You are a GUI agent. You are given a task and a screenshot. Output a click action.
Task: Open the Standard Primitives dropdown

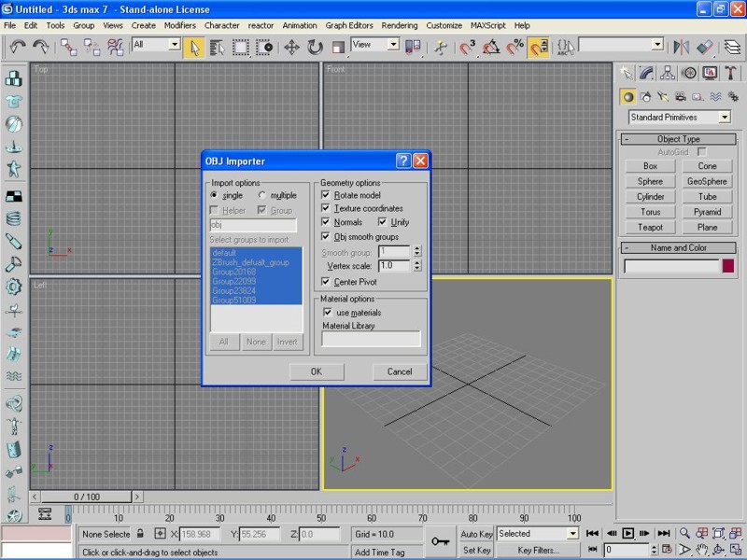(x=725, y=118)
